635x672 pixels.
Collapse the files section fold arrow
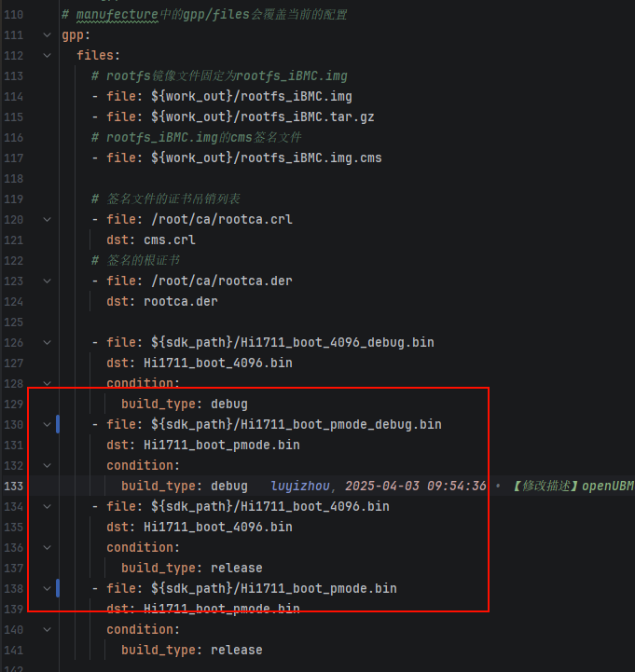point(47,56)
